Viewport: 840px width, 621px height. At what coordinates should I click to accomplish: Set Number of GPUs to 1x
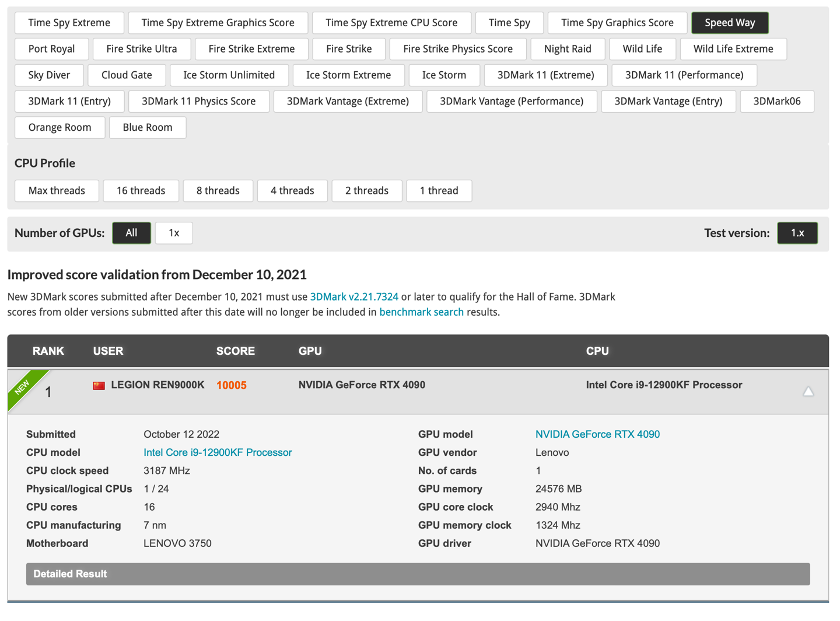(174, 233)
